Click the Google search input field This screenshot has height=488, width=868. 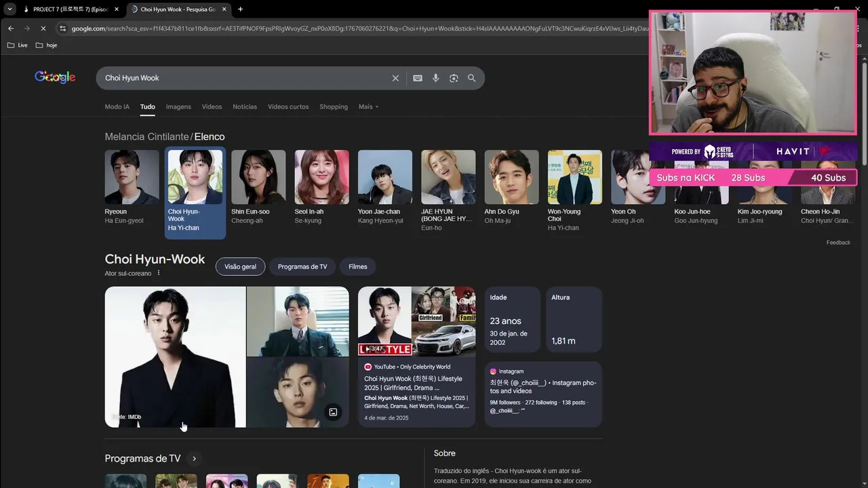244,78
